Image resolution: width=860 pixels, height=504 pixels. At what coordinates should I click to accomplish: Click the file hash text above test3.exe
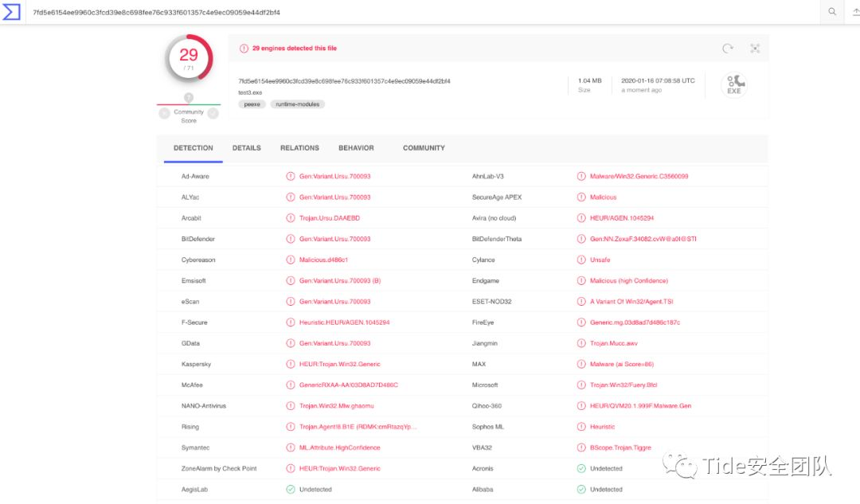pyautogui.click(x=344, y=81)
